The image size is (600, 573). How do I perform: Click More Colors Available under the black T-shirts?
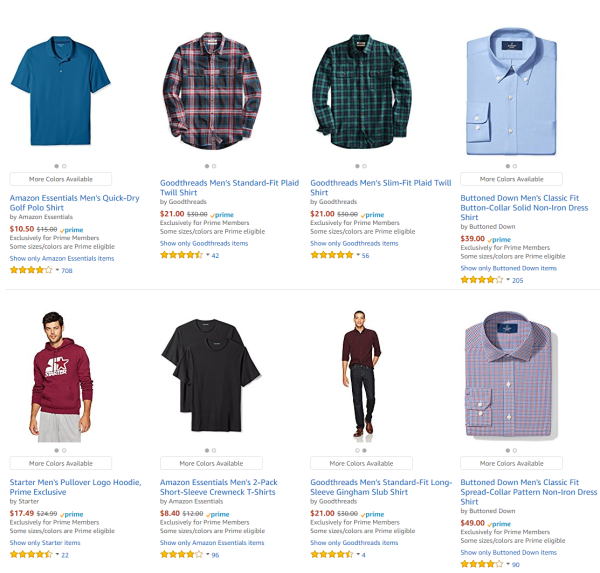coord(211,463)
